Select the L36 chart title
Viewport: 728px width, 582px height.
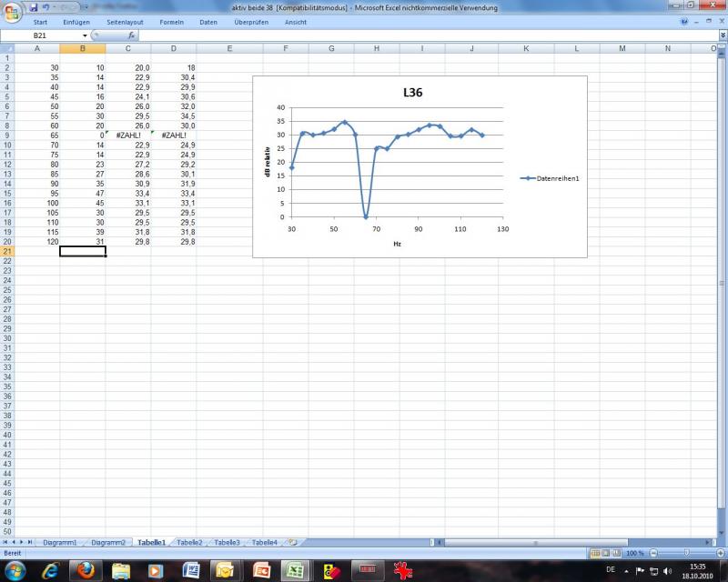(x=415, y=93)
